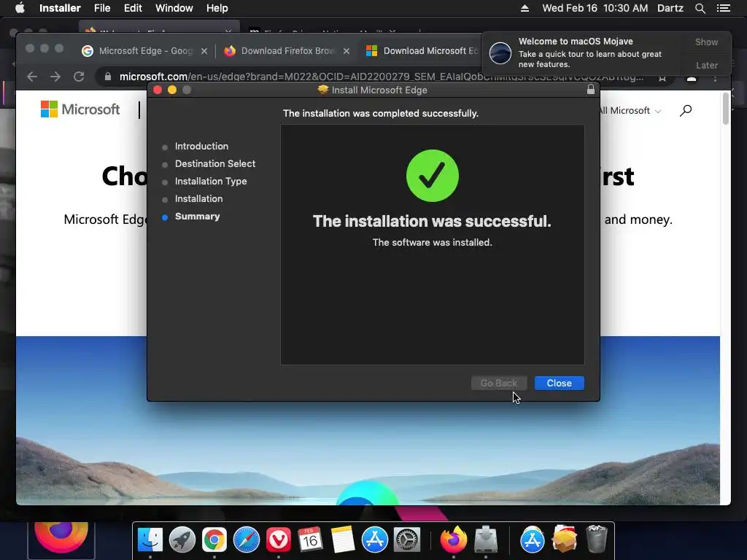The width and height of the screenshot is (747, 560).
Task: Switch to the Download Microsoft Edge tab
Action: (422, 51)
